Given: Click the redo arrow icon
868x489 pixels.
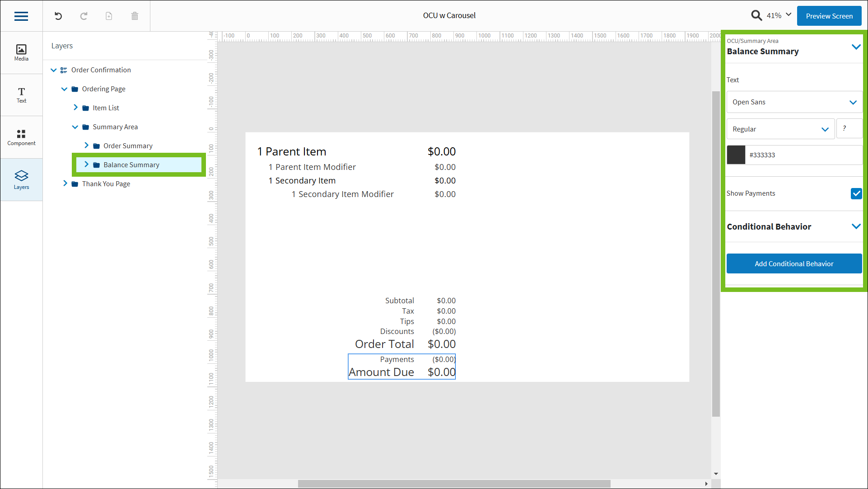Looking at the screenshot, I should click(84, 16).
